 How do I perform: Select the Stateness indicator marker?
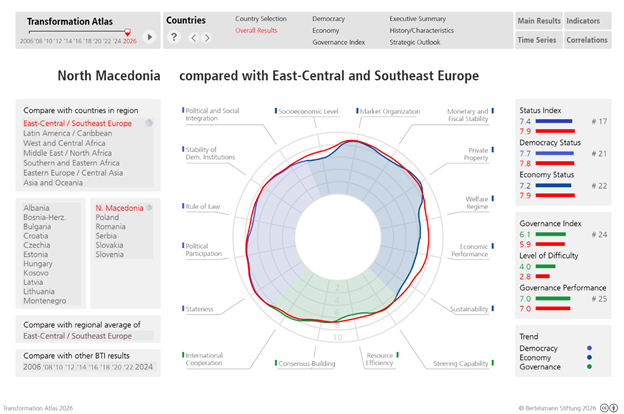pyautogui.click(x=184, y=309)
